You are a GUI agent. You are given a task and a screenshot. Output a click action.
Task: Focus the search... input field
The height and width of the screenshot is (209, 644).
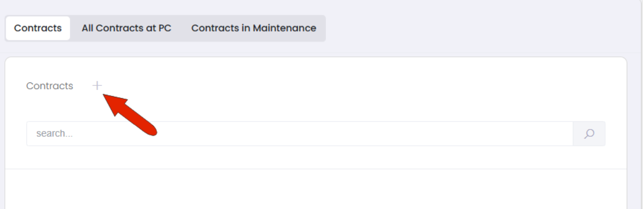pyautogui.click(x=300, y=133)
